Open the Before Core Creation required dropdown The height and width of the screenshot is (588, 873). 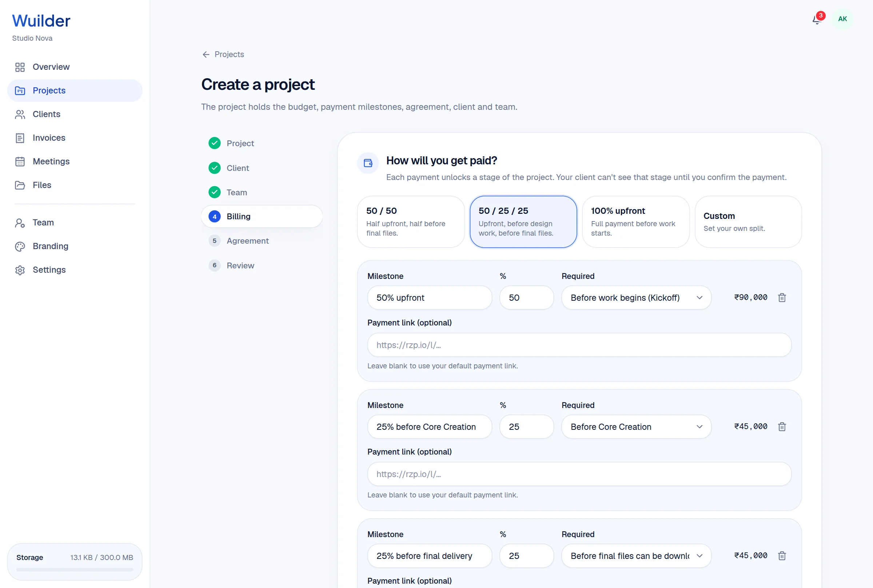[636, 427]
